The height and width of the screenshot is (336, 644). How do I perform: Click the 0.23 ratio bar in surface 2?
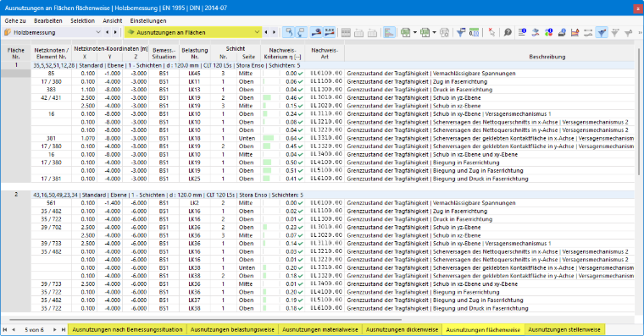point(265,228)
